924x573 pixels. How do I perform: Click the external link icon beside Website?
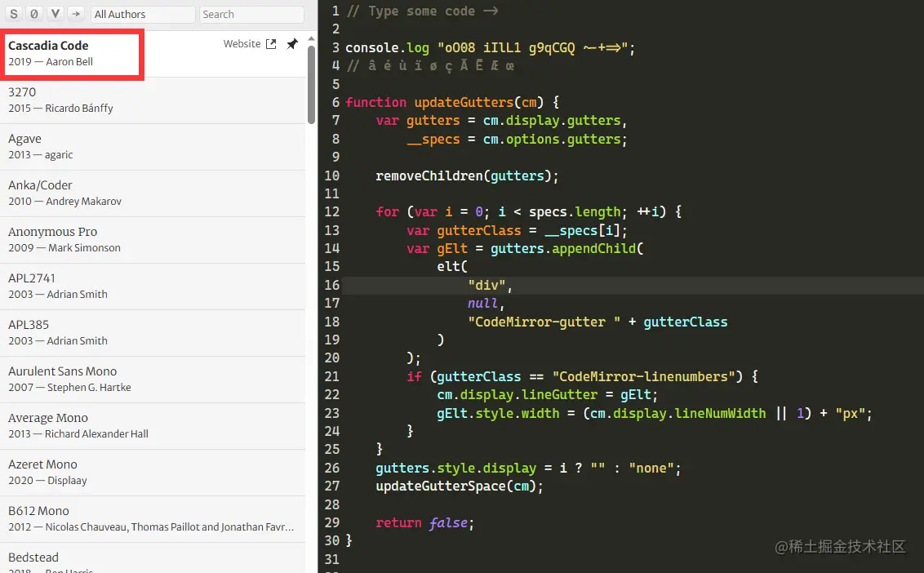click(x=271, y=44)
